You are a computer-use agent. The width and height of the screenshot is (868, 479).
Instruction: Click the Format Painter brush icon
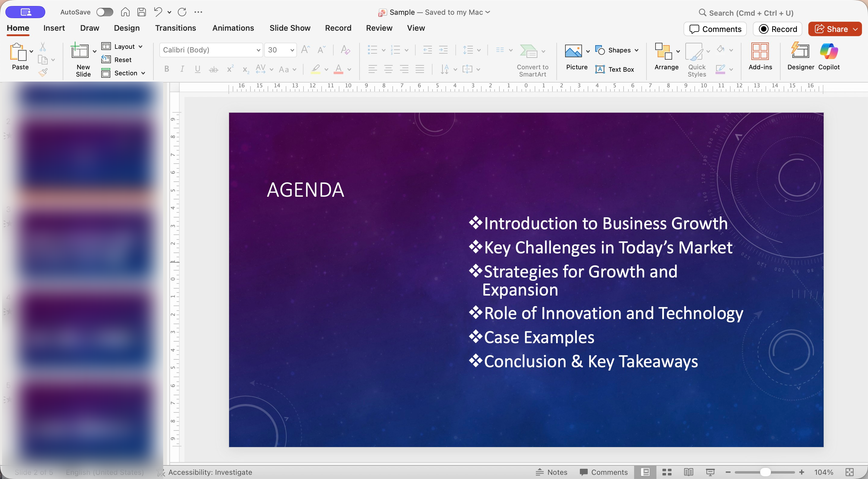click(43, 72)
